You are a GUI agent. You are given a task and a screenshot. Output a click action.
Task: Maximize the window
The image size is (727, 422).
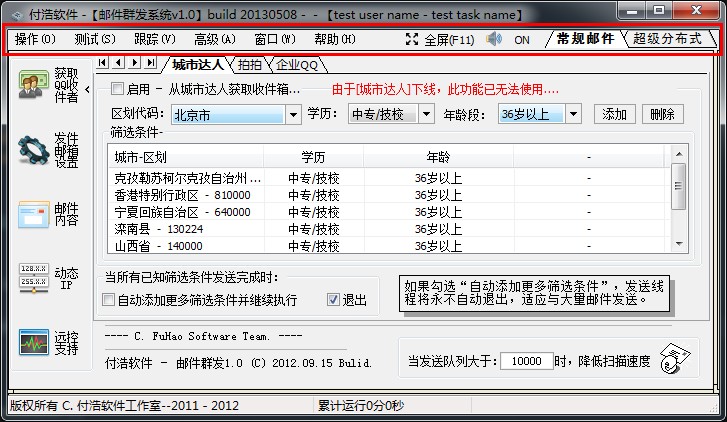click(658, 11)
